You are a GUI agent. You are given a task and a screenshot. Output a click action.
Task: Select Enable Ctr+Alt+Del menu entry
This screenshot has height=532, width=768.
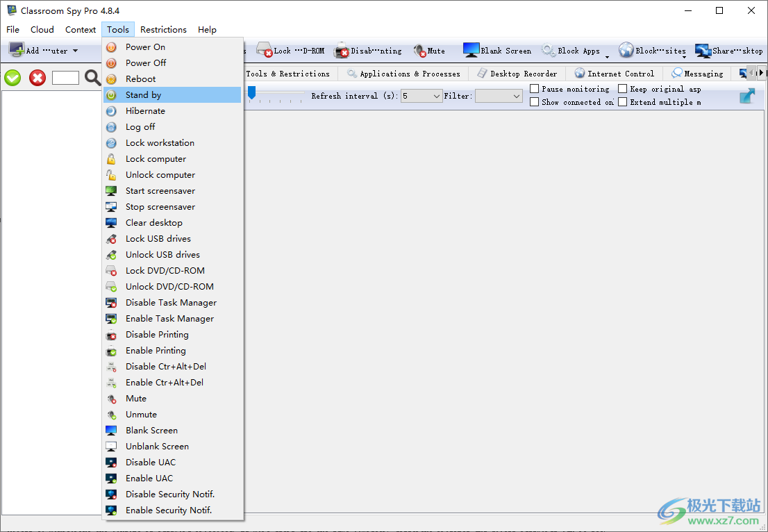tap(172, 383)
